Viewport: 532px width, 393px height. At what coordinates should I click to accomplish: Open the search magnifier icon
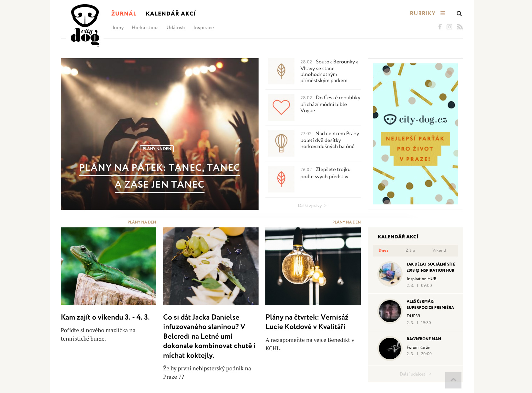tap(459, 14)
